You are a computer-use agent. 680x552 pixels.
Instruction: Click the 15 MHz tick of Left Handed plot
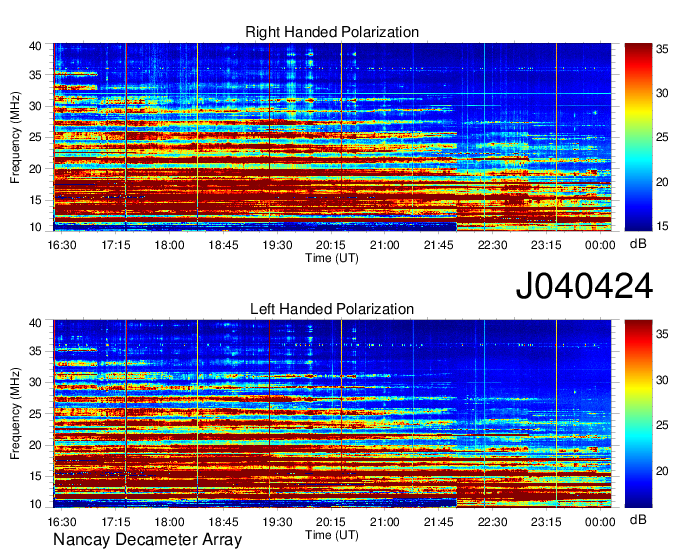click(x=35, y=477)
